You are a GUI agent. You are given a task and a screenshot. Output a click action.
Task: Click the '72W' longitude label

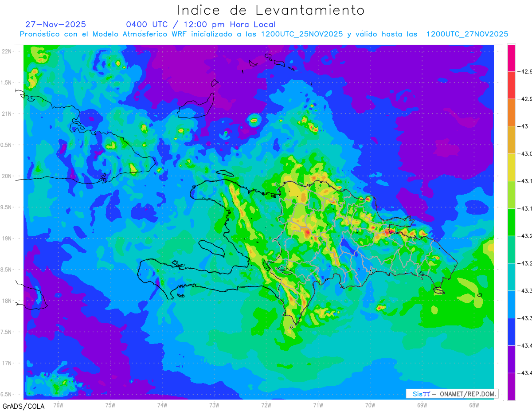(266, 405)
